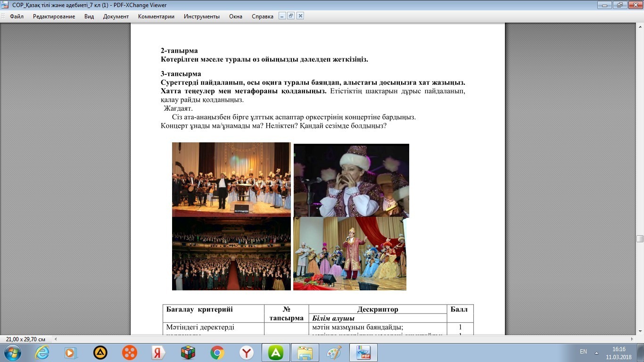Open the green A app in taskbar
644x362 pixels.
click(x=276, y=353)
